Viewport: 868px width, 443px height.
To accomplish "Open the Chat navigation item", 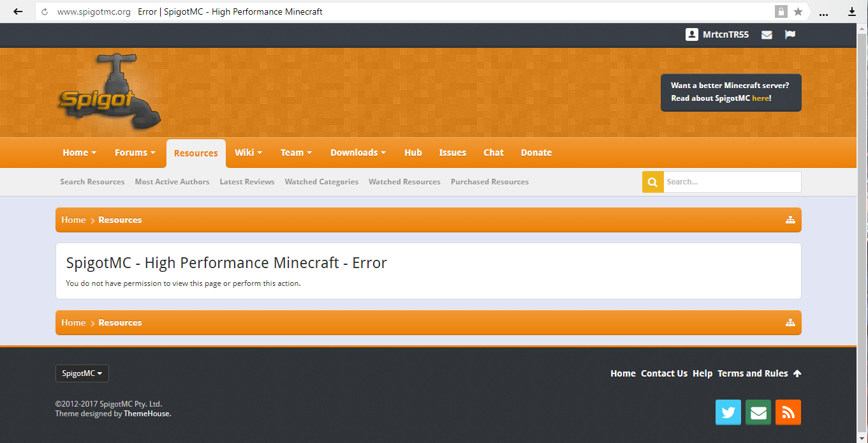I will pos(494,153).
